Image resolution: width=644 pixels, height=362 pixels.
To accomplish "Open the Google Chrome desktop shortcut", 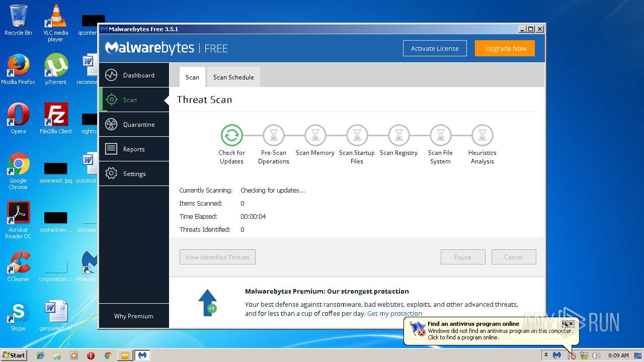I will point(18,171).
